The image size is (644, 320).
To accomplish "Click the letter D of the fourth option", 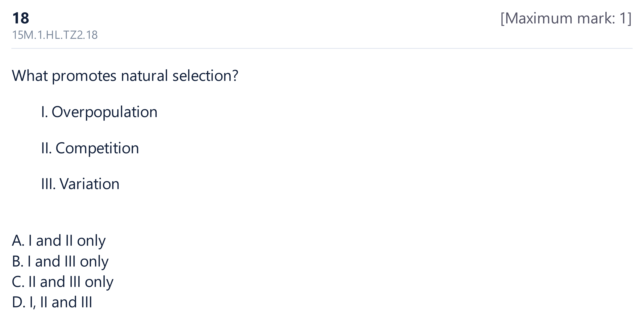I will pyautogui.click(x=18, y=302).
